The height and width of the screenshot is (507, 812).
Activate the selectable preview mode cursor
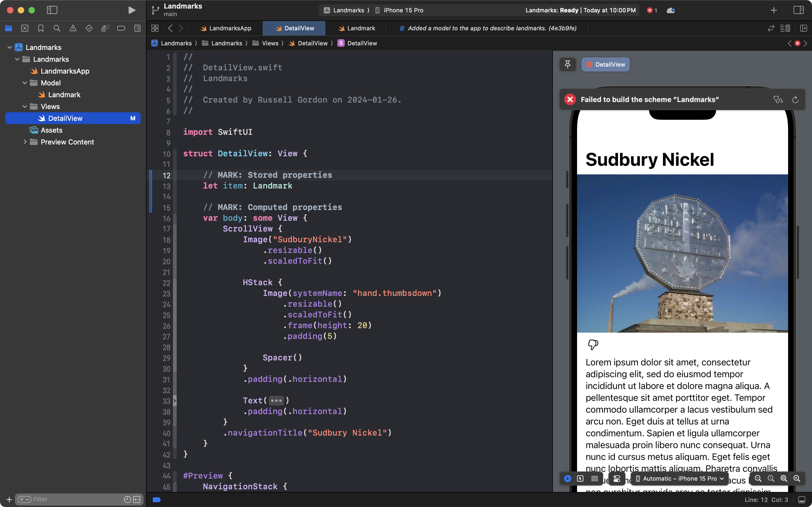click(x=580, y=479)
